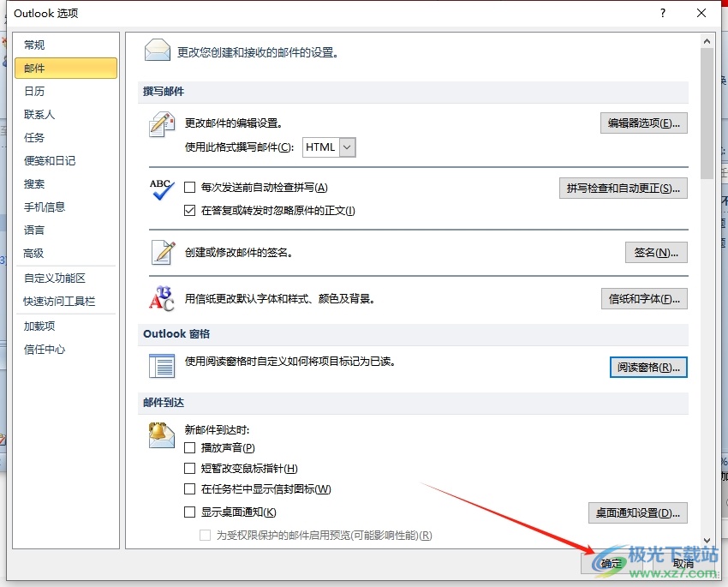Click the reading pane layout icon

point(162,366)
